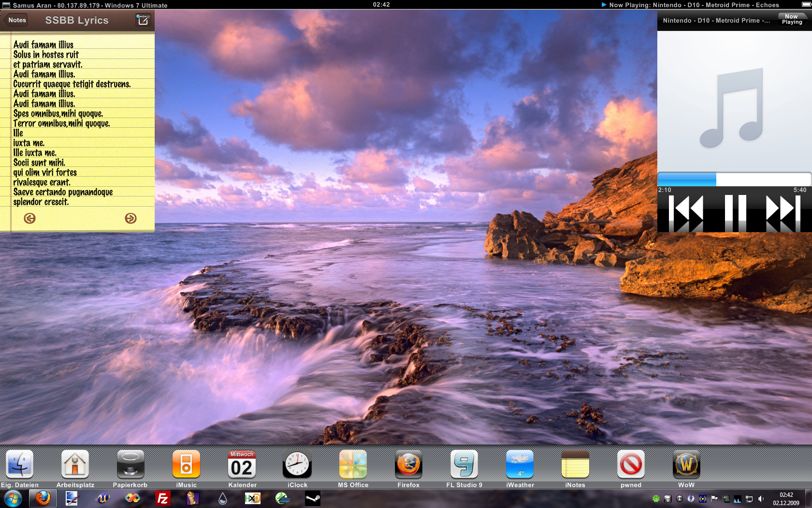Click the yellow wireless signal tray icon
This screenshot has width=812, height=508.
tap(703, 499)
